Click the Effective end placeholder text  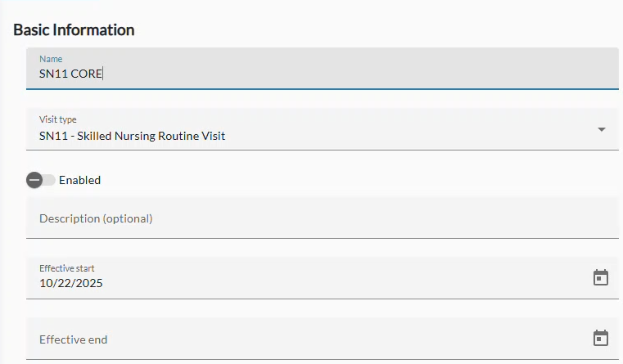click(x=74, y=339)
